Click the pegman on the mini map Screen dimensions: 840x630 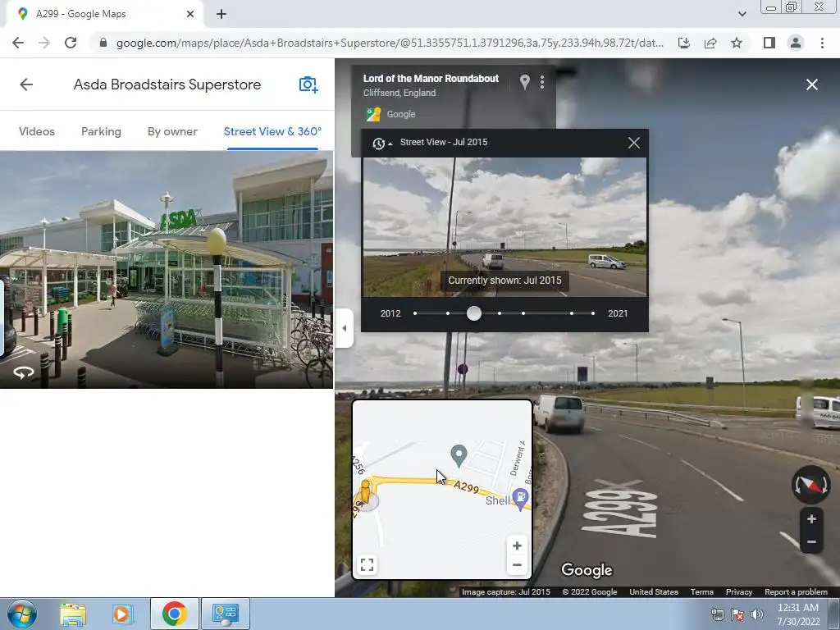[x=365, y=493]
